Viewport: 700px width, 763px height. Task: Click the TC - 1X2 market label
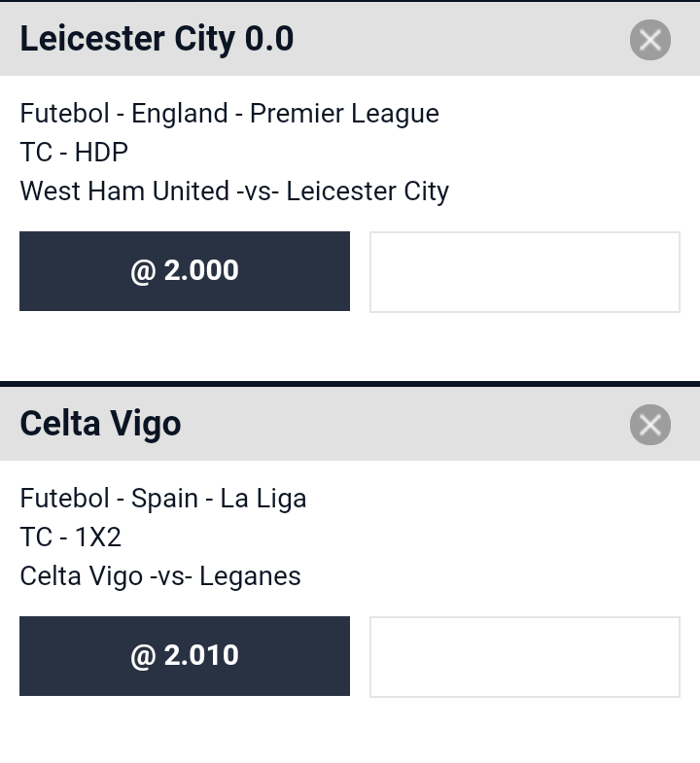coord(71,538)
